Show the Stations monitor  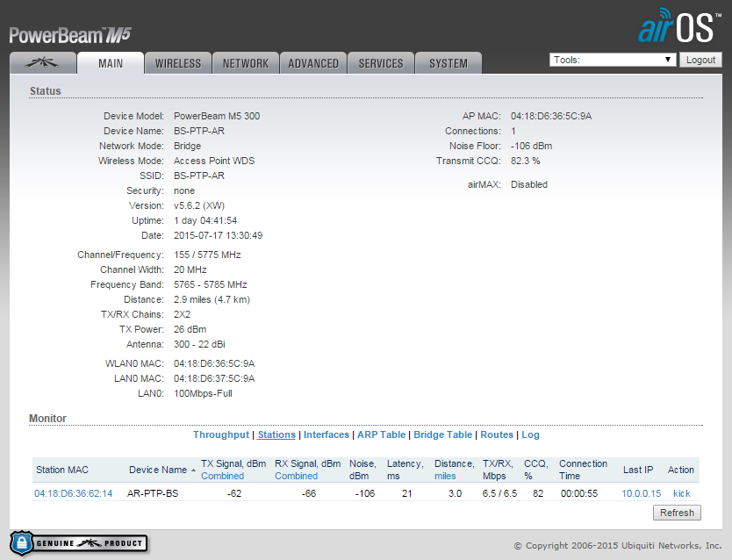coord(276,434)
